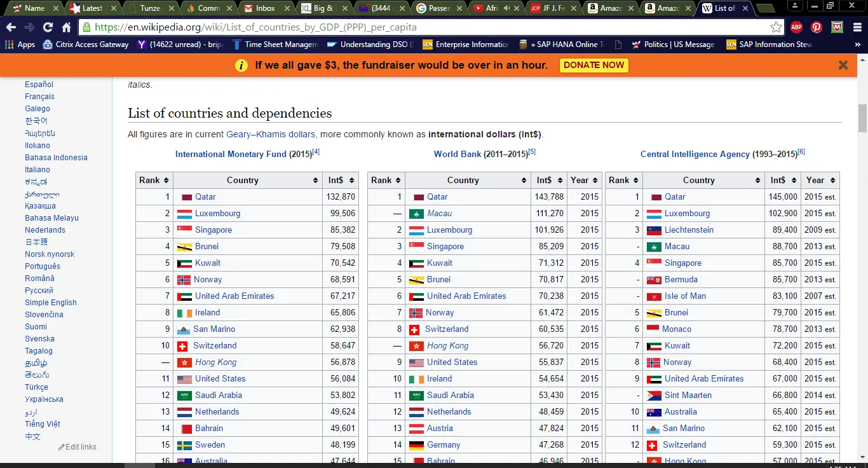This screenshot has width=868, height=468.
Task: Sort the CIA table by Int$ column
Action: [x=782, y=180]
